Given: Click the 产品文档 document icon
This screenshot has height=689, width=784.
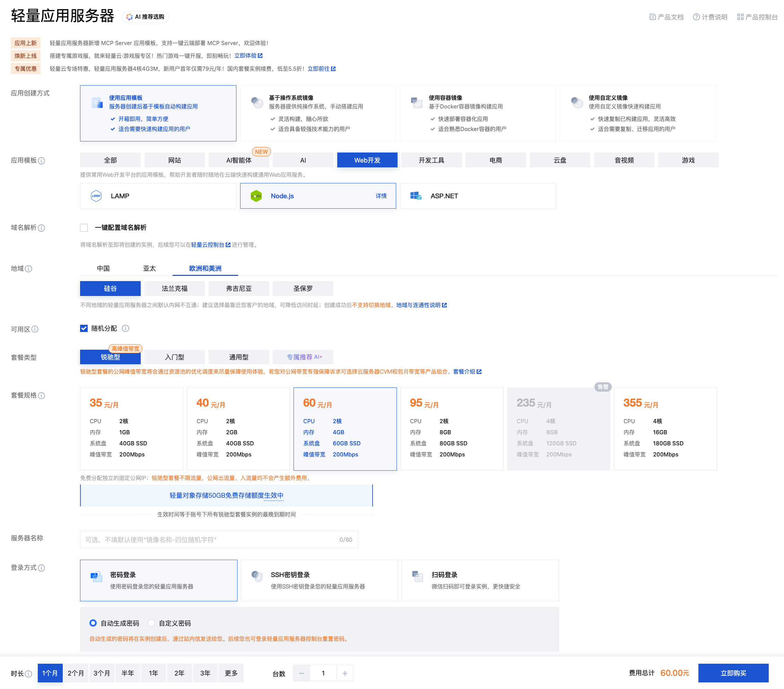Looking at the screenshot, I should pos(652,17).
